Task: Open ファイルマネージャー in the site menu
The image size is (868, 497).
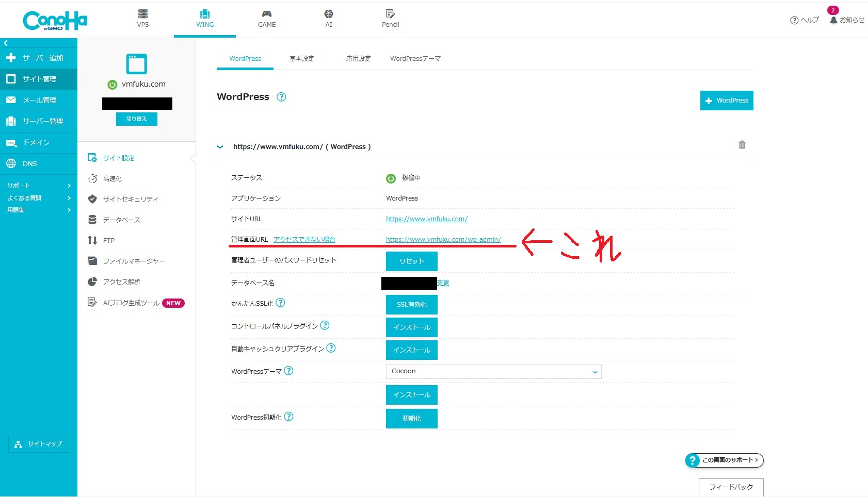Action: click(134, 261)
